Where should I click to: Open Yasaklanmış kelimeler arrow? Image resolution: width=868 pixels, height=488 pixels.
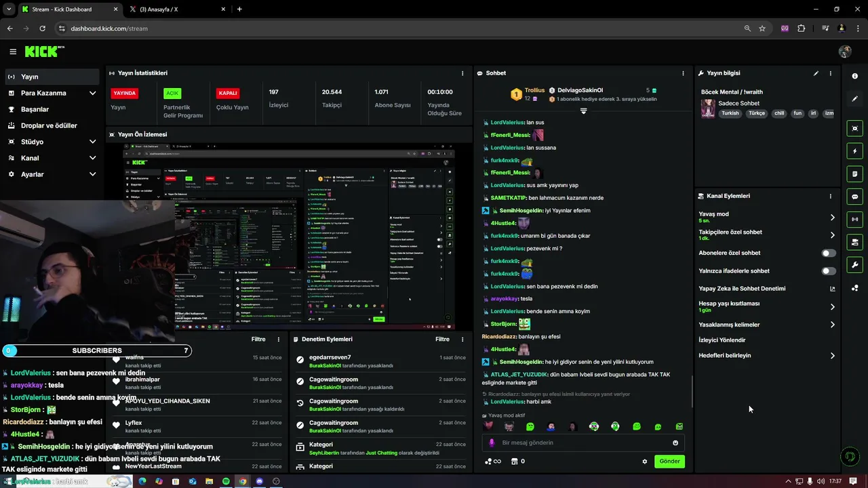pos(832,325)
